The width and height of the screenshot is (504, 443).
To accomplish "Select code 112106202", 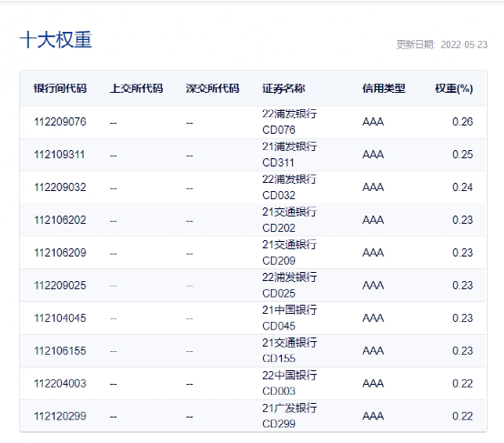I will (x=60, y=220).
